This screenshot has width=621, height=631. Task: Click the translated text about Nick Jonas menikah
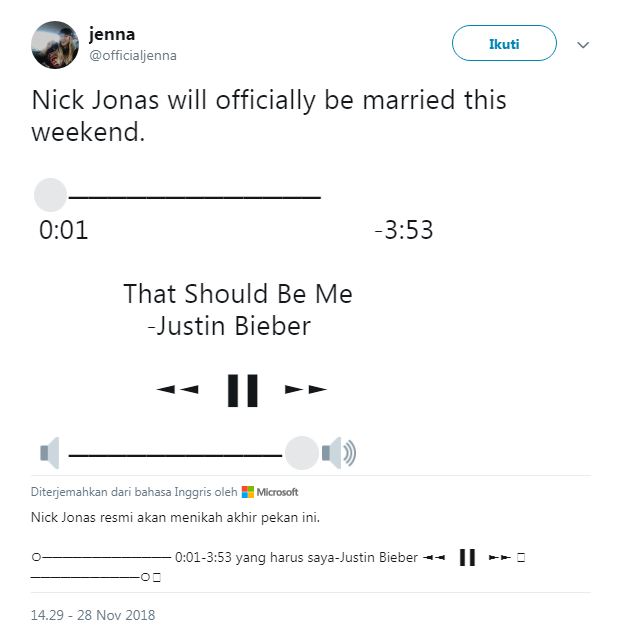[x=175, y=517]
